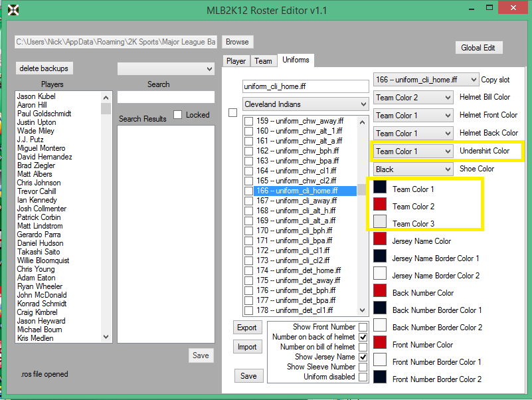
Task: Change Front Number Color swatch
Action: [x=380, y=342]
